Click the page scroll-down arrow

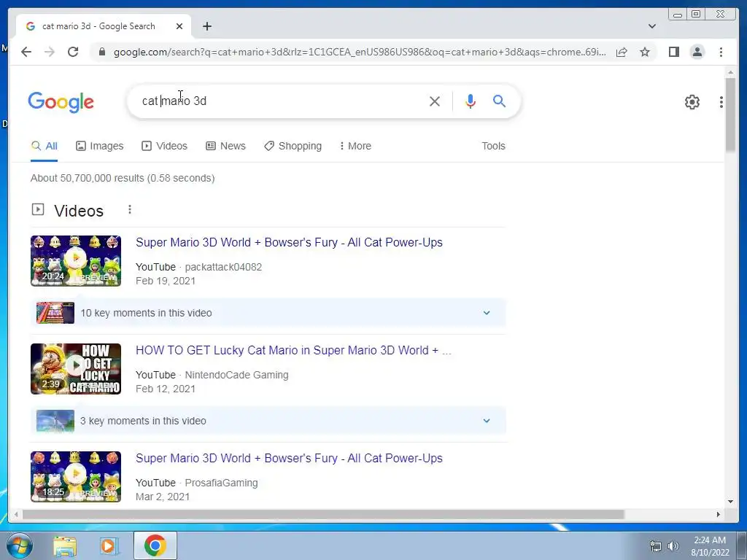730,502
